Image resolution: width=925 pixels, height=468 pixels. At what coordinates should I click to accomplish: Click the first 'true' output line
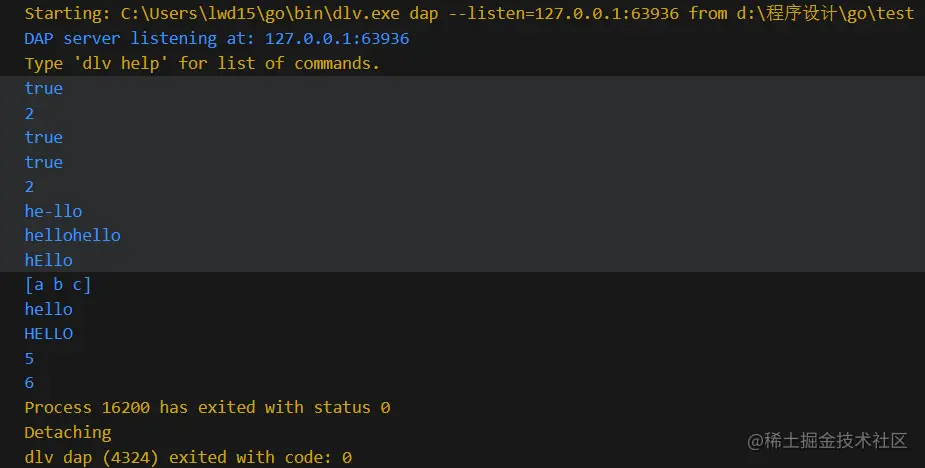tap(44, 88)
